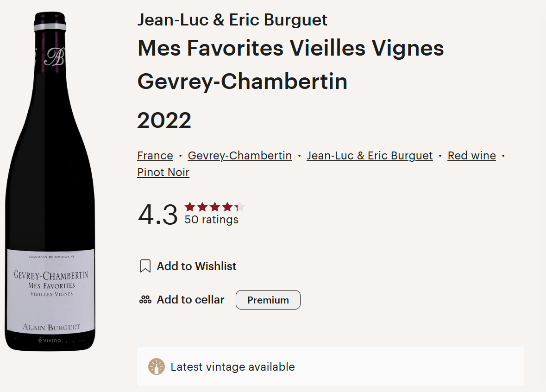Click the gold bottle icon beside Latest vintage
This screenshot has width=546, height=392.
[157, 367]
